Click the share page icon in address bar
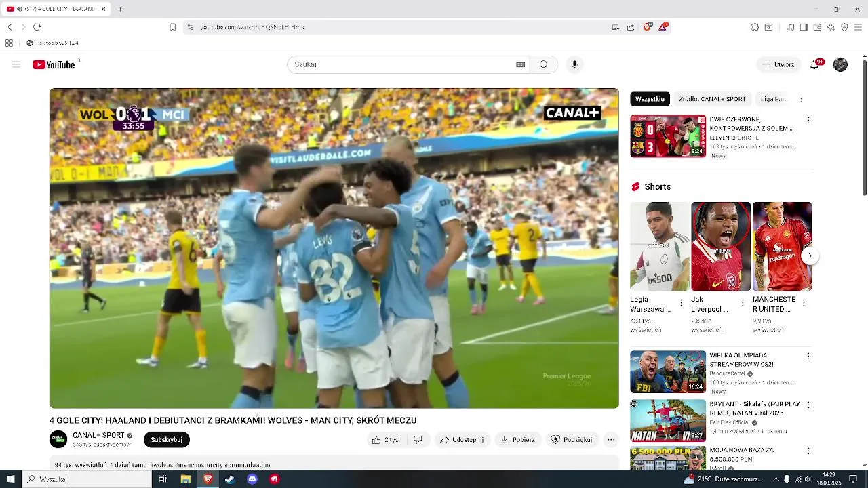The width and height of the screenshot is (868, 488). (x=631, y=27)
